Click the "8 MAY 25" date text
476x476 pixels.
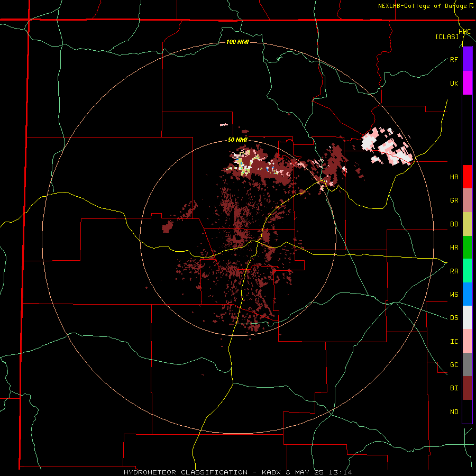click(306, 472)
